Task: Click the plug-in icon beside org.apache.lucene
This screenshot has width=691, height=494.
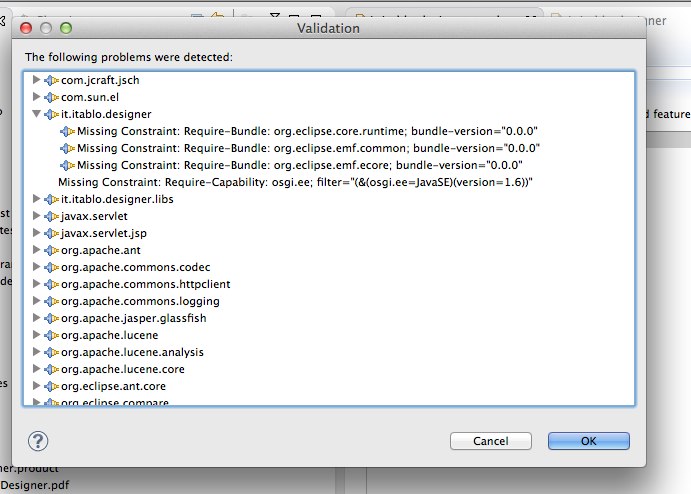Action: pos(52,335)
